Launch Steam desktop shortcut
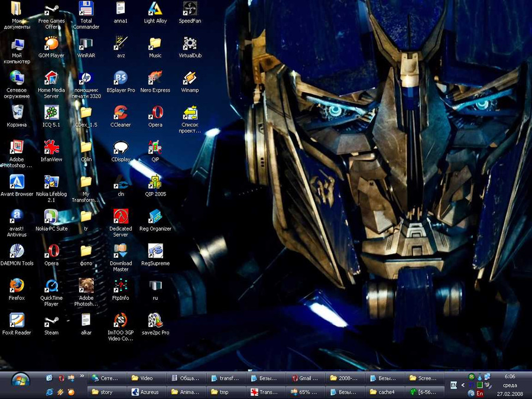The width and height of the screenshot is (532, 399). click(51, 325)
